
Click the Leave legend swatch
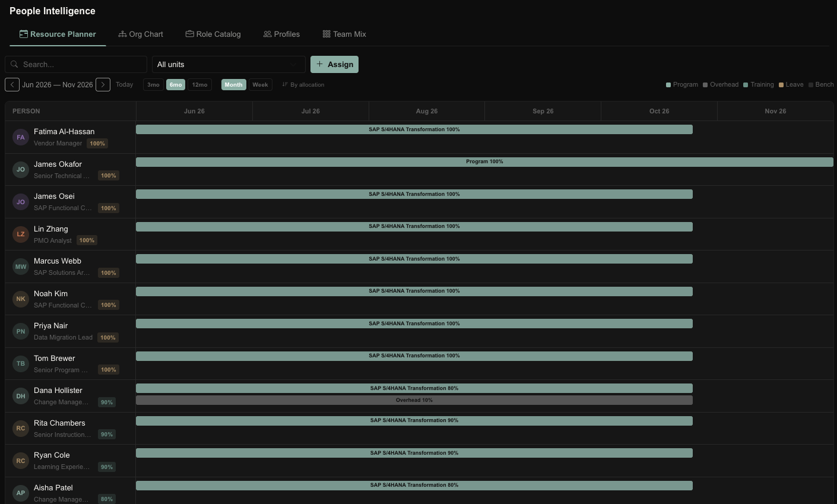pos(781,85)
